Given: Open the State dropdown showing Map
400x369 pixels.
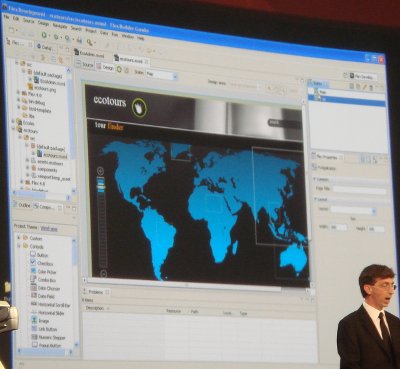Looking at the screenshot, I should (161, 75).
